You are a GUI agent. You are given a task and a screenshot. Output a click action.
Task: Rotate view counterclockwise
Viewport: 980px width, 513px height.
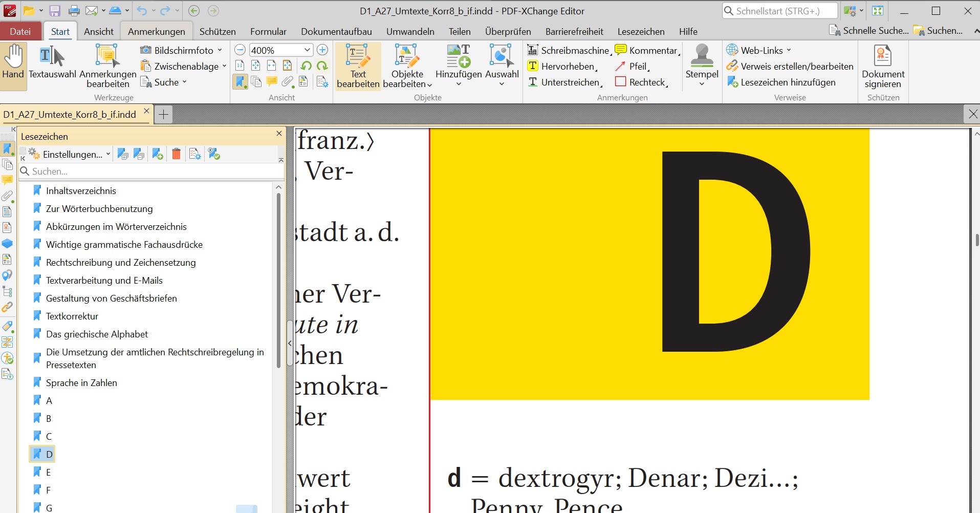(x=306, y=66)
